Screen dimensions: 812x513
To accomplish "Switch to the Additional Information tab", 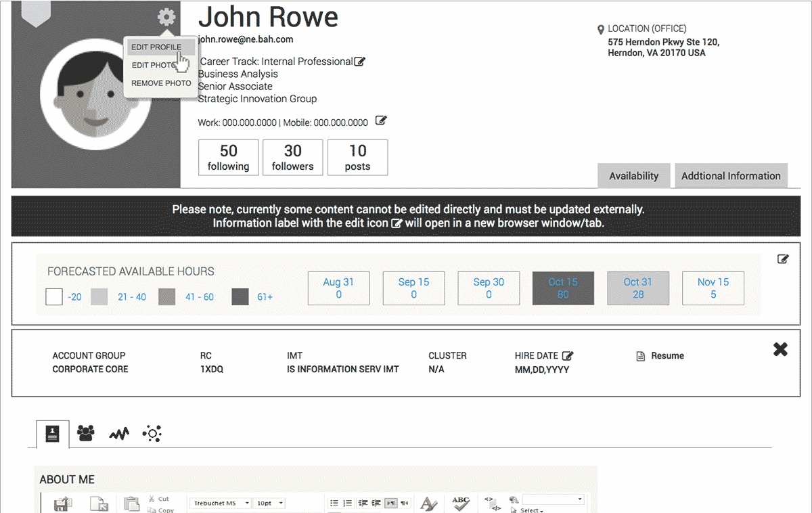I will coord(731,176).
